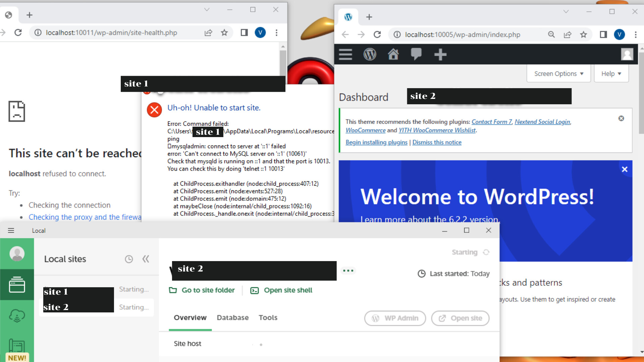644x362 pixels.
Task: Click WordPress logo in admin bar
Action: point(370,54)
